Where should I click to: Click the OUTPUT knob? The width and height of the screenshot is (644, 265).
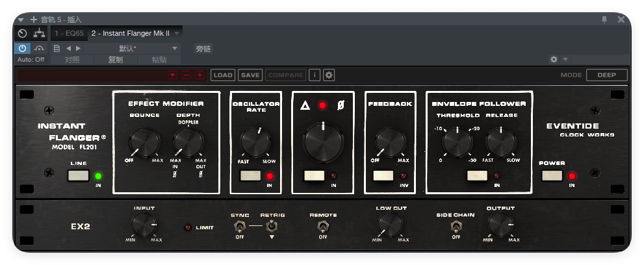(x=500, y=225)
